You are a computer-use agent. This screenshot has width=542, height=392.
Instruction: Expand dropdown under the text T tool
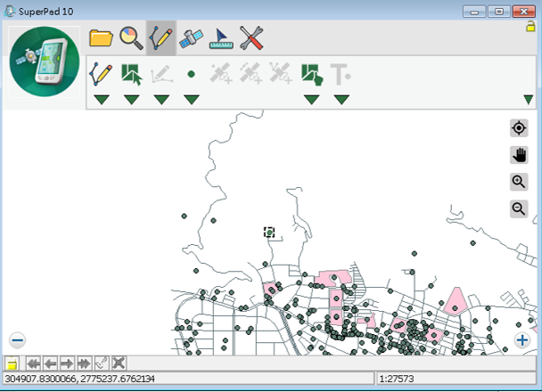point(341,99)
